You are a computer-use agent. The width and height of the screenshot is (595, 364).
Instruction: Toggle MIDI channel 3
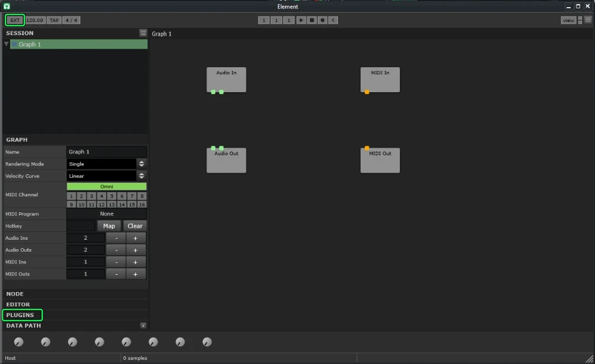[x=92, y=196]
